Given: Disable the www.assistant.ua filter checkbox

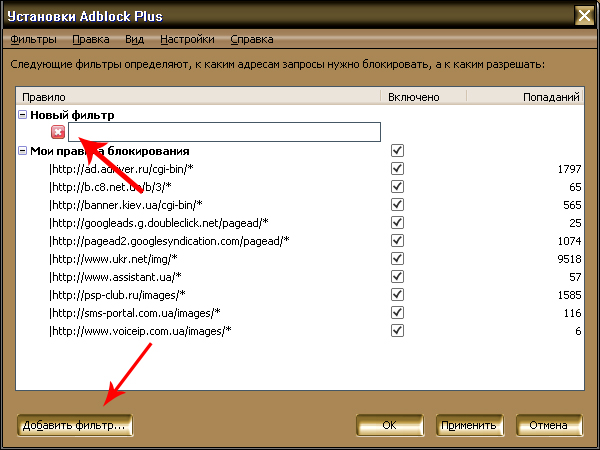Looking at the screenshot, I should [397, 276].
